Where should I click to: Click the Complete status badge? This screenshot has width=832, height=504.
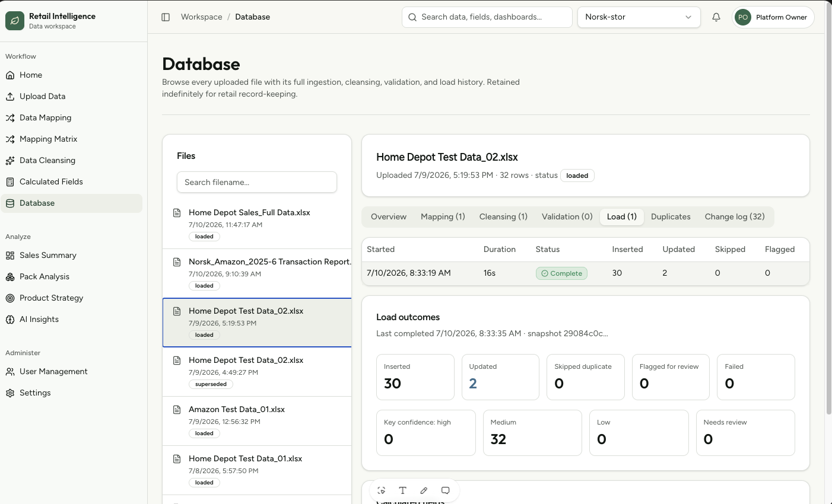point(561,273)
